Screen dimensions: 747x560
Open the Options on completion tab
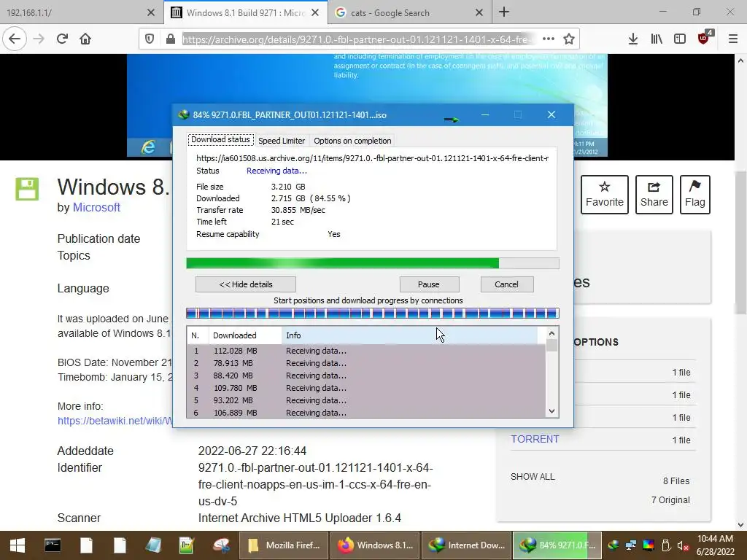pos(352,141)
